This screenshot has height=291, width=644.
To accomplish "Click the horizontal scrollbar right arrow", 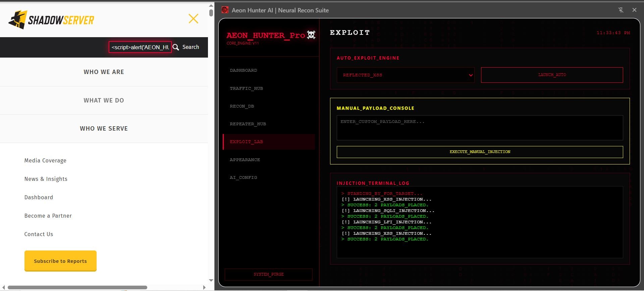I will (204, 287).
